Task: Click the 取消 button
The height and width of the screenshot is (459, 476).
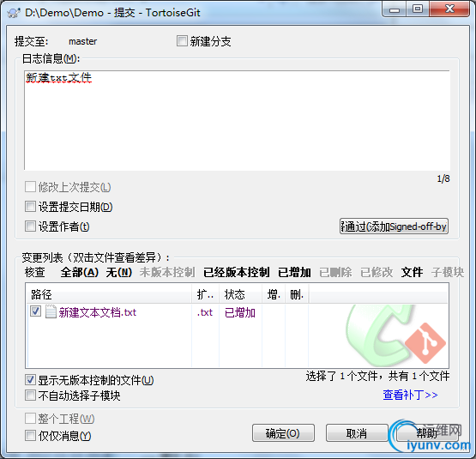Action: pos(357,433)
